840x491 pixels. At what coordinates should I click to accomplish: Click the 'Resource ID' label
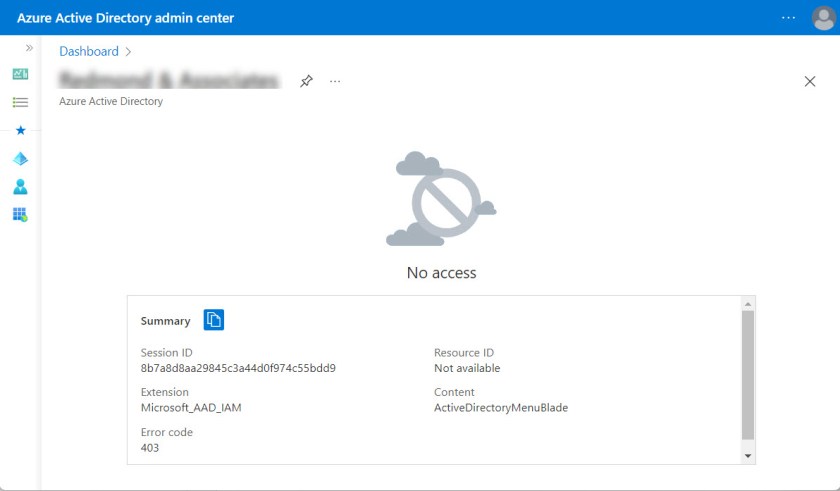[x=464, y=353]
